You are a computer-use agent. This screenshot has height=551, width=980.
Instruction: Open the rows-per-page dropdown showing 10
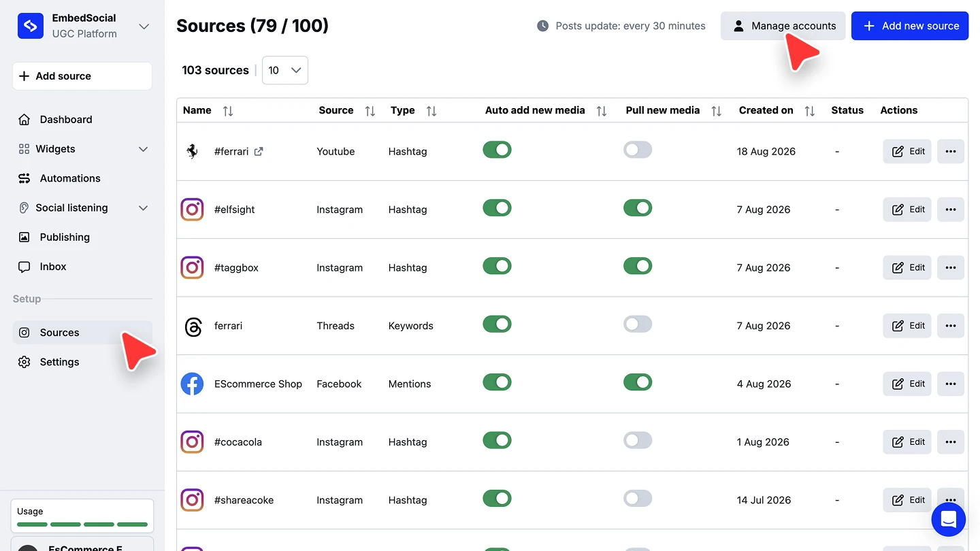pos(285,70)
